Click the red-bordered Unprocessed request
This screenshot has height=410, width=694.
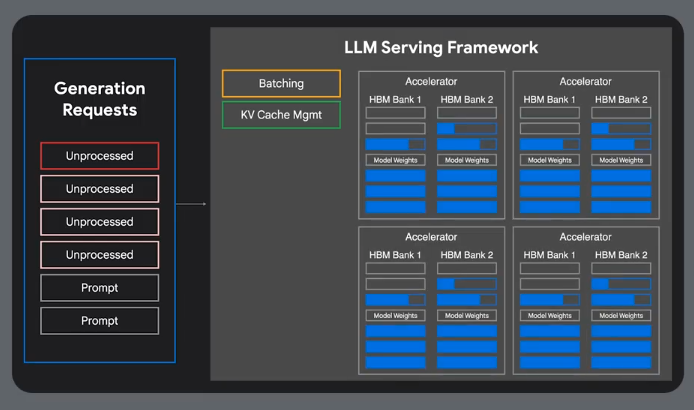(99, 156)
